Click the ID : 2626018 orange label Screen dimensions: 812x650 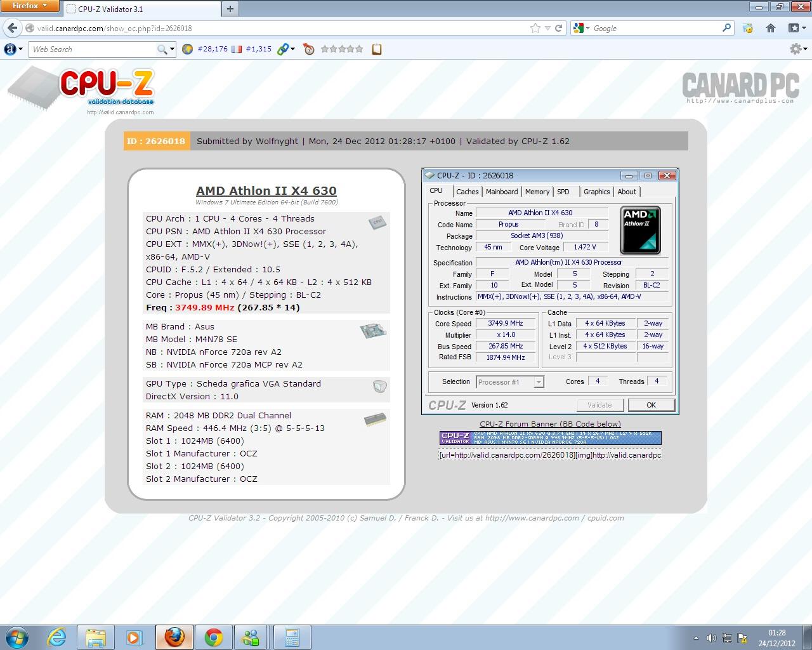point(155,141)
